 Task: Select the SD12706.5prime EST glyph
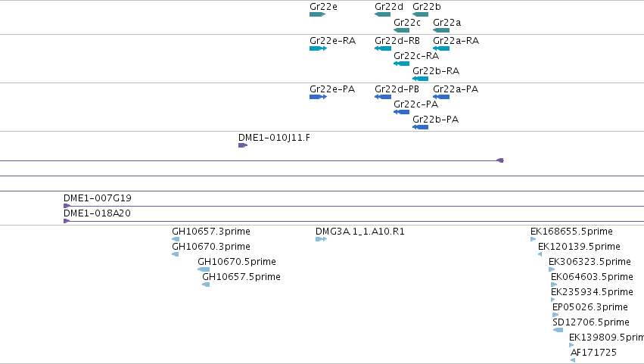[558, 330]
